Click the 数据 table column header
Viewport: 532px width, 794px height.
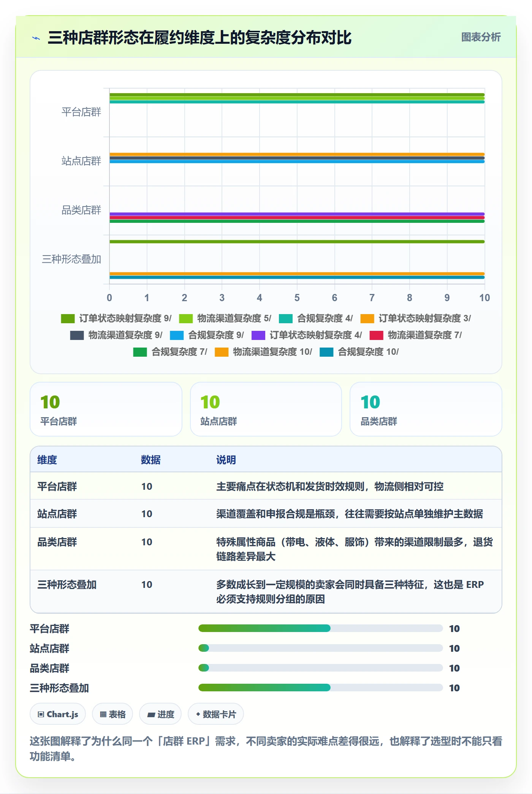pyautogui.click(x=151, y=460)
